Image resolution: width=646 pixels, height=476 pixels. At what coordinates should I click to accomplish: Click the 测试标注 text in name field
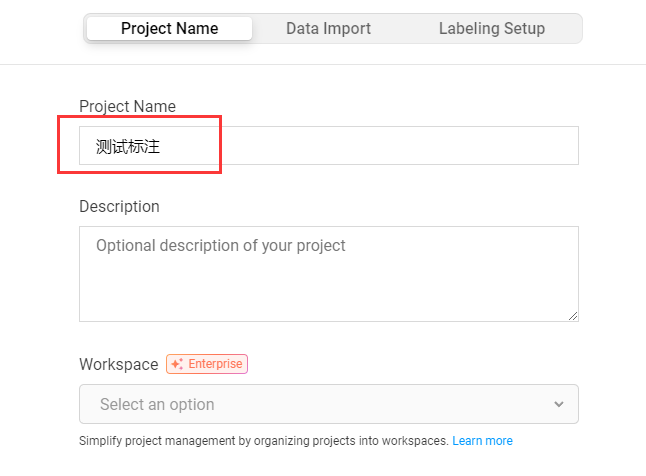pos(128,146)
